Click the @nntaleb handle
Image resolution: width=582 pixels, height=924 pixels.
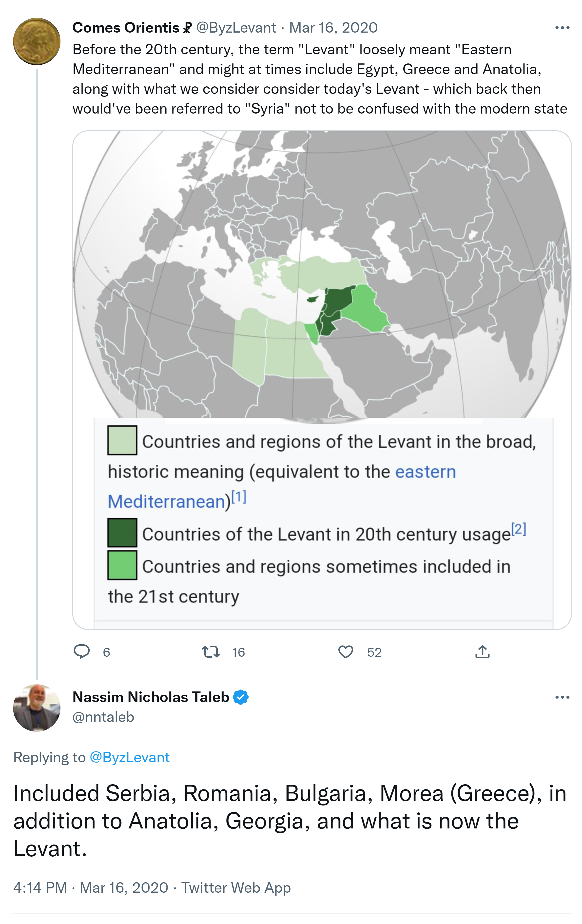[x=103, y=717]
